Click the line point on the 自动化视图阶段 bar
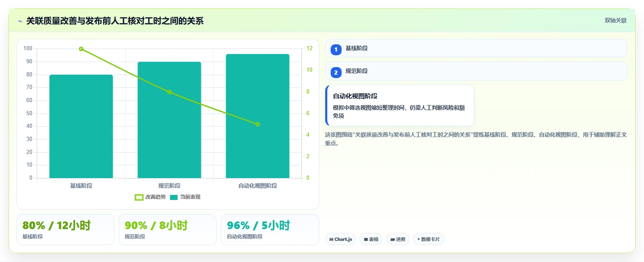This screenshot has width=644, height=262. click(258, 124)
